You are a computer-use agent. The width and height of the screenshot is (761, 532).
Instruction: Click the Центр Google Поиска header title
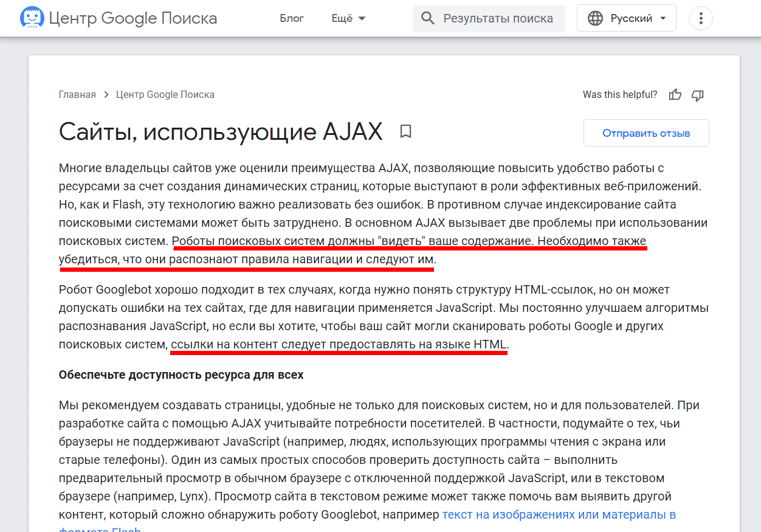pyautogui.click(x=133, y=18)
